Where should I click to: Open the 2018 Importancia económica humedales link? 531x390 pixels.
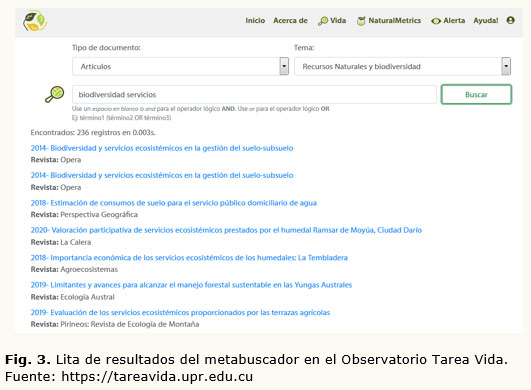[189, 258]
